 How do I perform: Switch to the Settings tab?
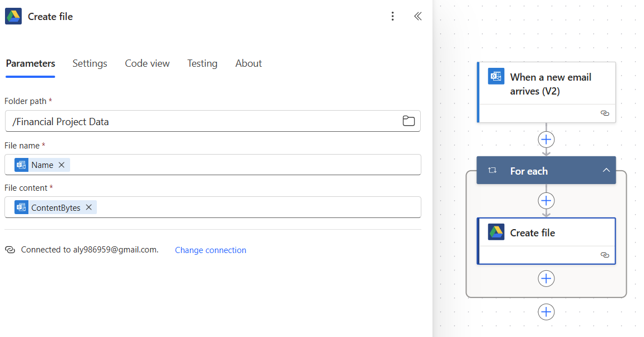(x=90, y=63)
